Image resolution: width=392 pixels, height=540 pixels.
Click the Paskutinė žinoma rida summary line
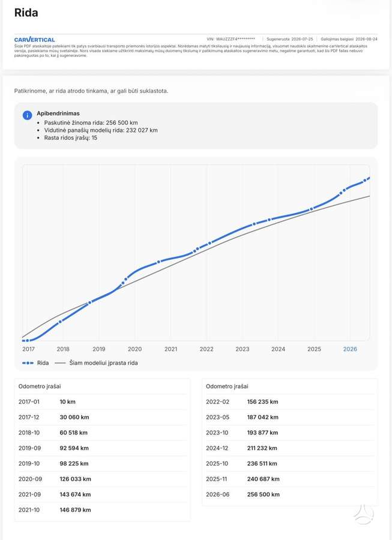pyautogui.click(x=91, y=122)
